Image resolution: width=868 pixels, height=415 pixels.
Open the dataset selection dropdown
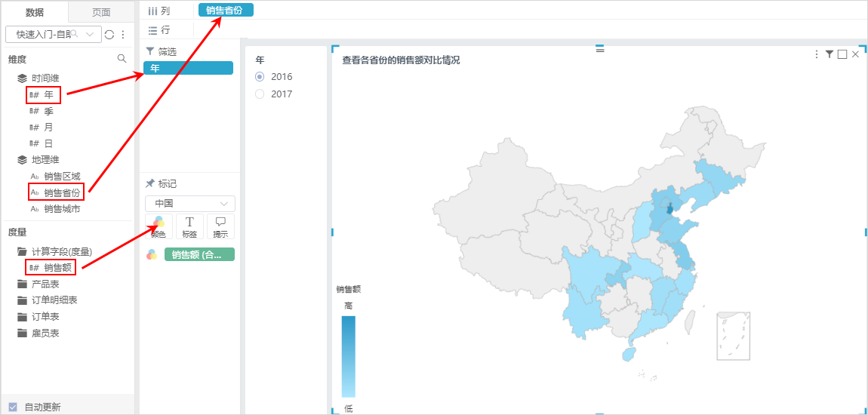click(54, 34)
